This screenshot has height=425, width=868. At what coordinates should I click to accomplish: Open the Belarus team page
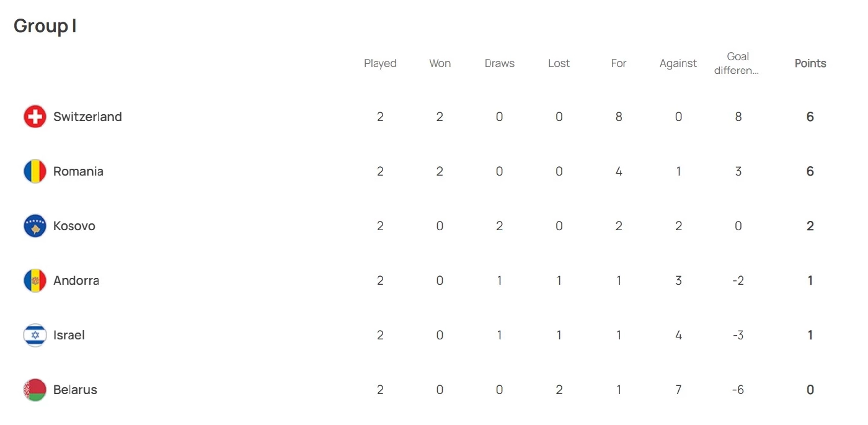75,390
